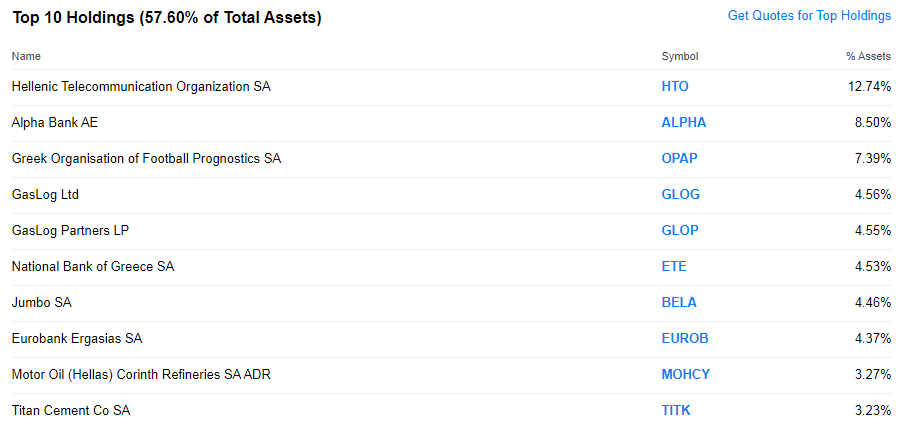Viewport: 901px width, 425px height.
Task: Open Get Quotes for Top Holdings link
Action: (809, 16)
